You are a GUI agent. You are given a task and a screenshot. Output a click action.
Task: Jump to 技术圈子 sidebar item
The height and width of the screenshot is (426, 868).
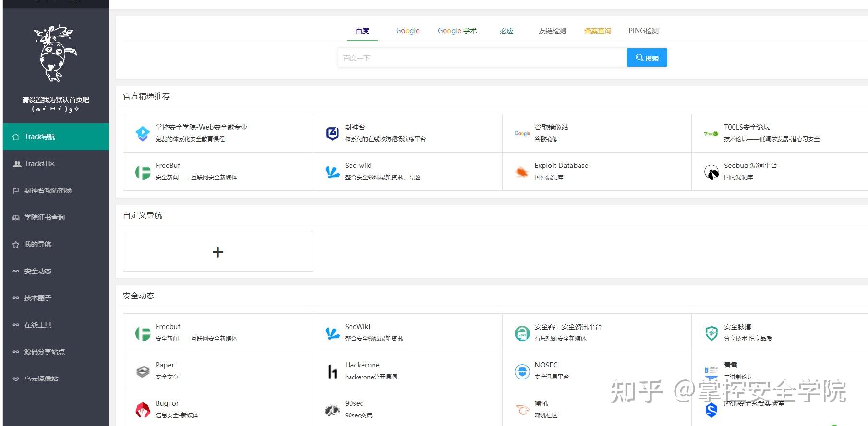click(56, 298)
